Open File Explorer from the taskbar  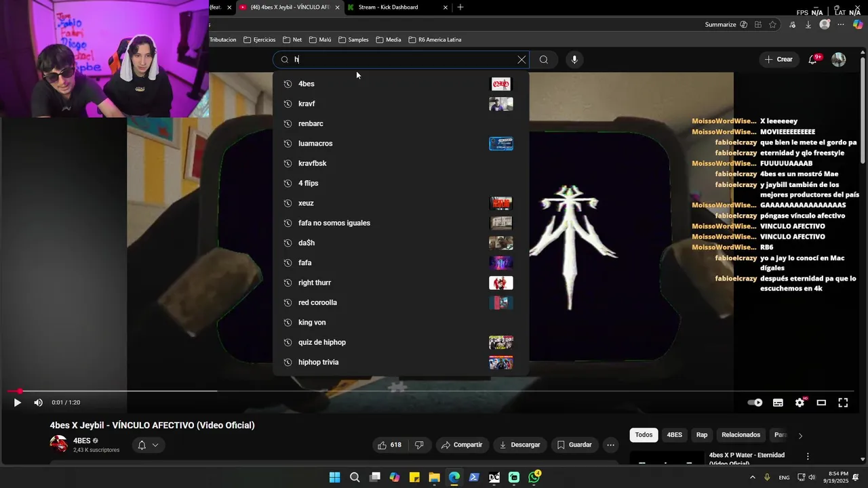(435, 477)
